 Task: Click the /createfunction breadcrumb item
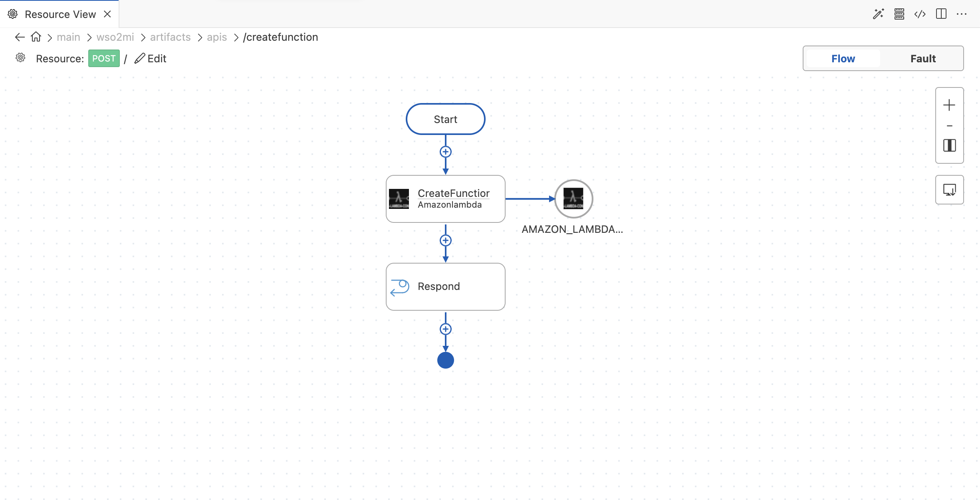(280, 37)
